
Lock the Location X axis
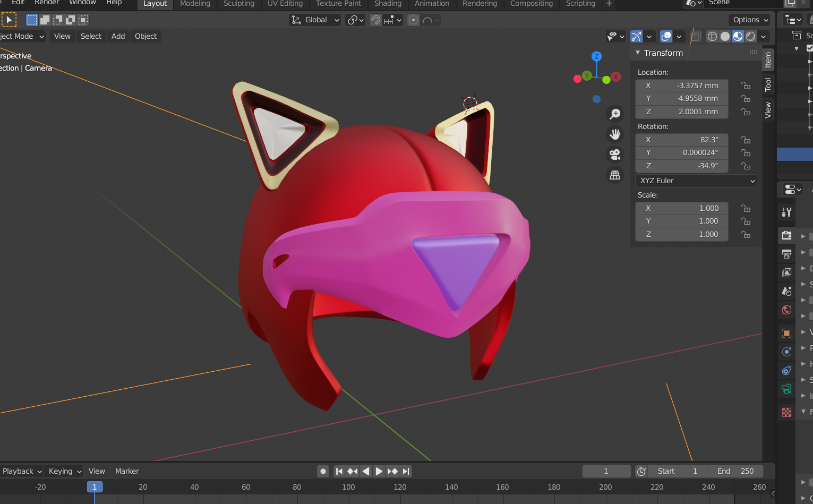pyautogui.click(x=746, y=86)
